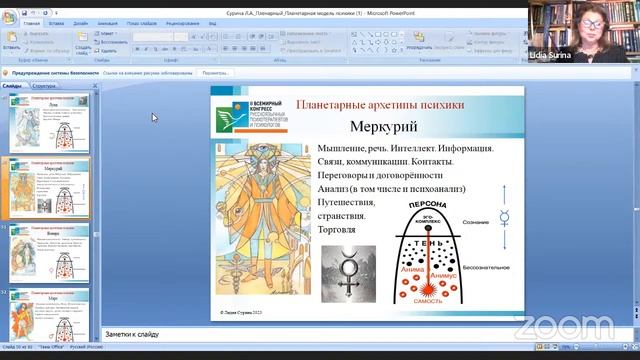
Task: Click the Удалить delete slide button
Action: click(x=105, y=51)
